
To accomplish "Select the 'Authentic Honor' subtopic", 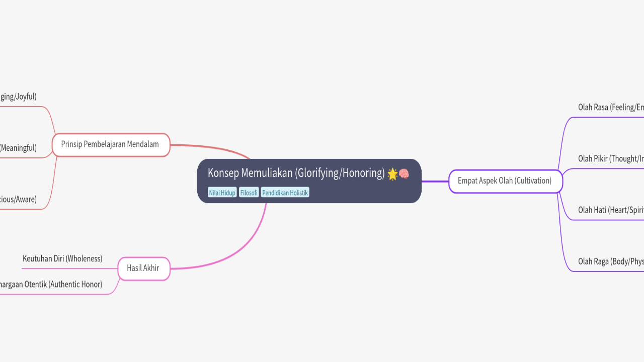I will coord(51,284).
